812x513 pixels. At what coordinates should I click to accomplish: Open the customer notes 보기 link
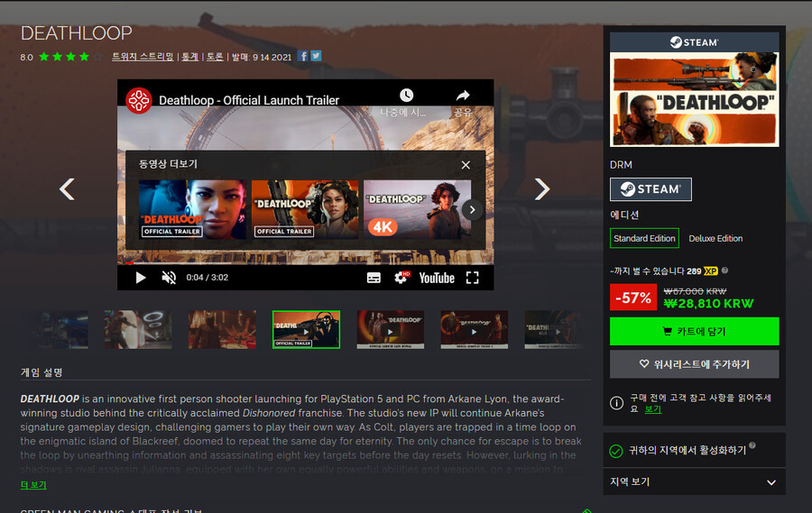point(652,409)
